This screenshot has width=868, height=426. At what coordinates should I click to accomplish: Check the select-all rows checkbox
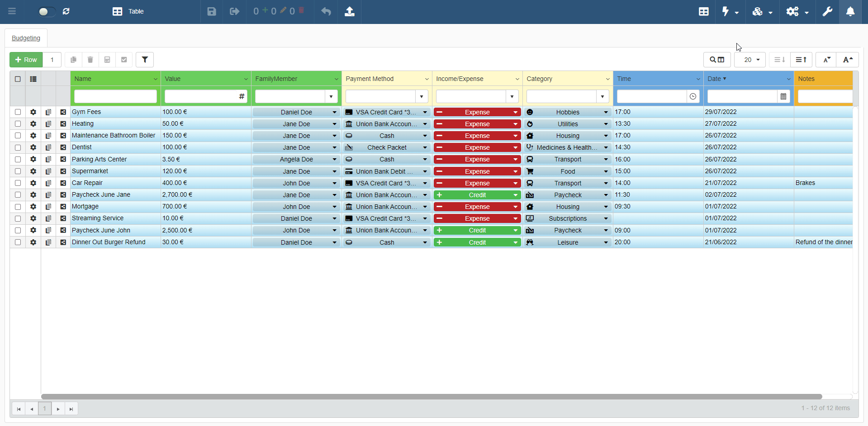point(18,79)
